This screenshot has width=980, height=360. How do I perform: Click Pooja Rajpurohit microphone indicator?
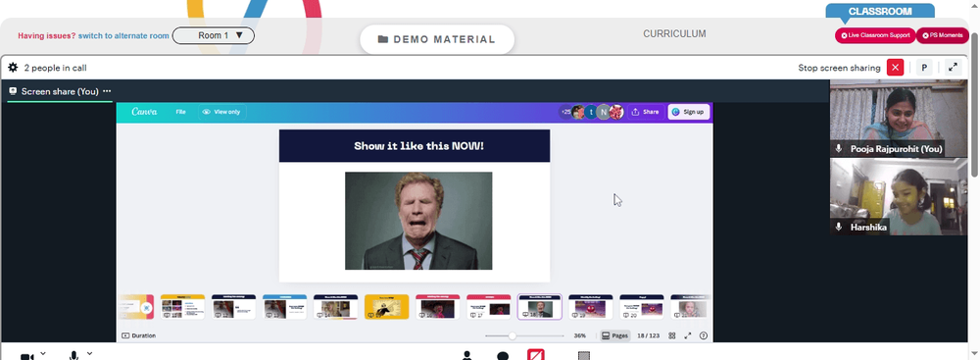coord(839,149)
